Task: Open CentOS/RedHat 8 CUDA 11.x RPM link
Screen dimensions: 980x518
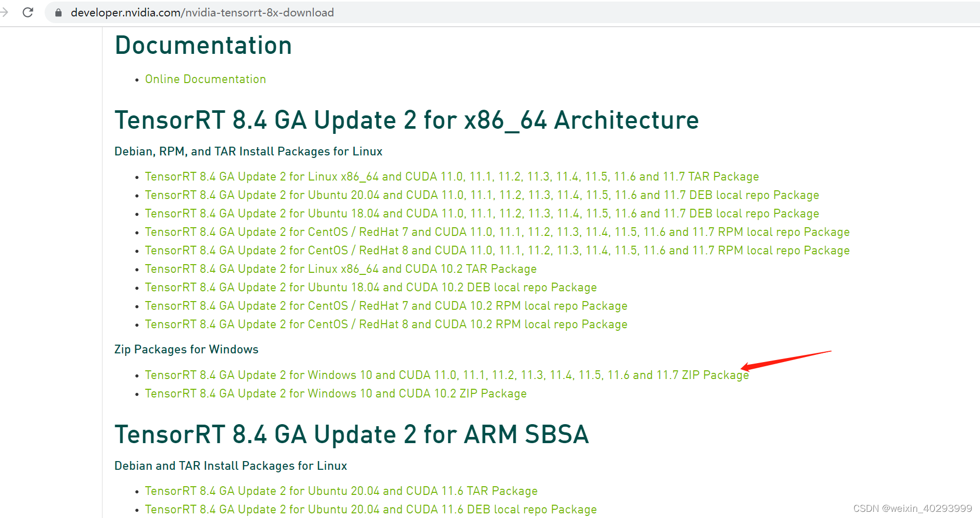Action: coord(497,250)
